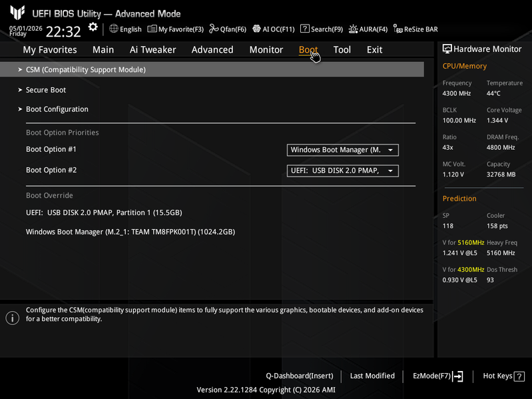Open My Favorite(F3) list icon
This screenshot has height=399, width=532.
coord(152,29)
